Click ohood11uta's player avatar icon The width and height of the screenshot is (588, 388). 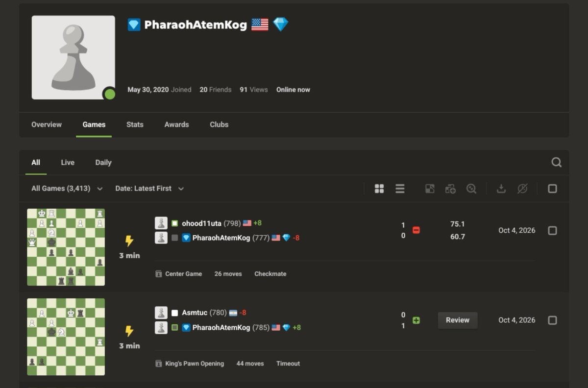161,223
